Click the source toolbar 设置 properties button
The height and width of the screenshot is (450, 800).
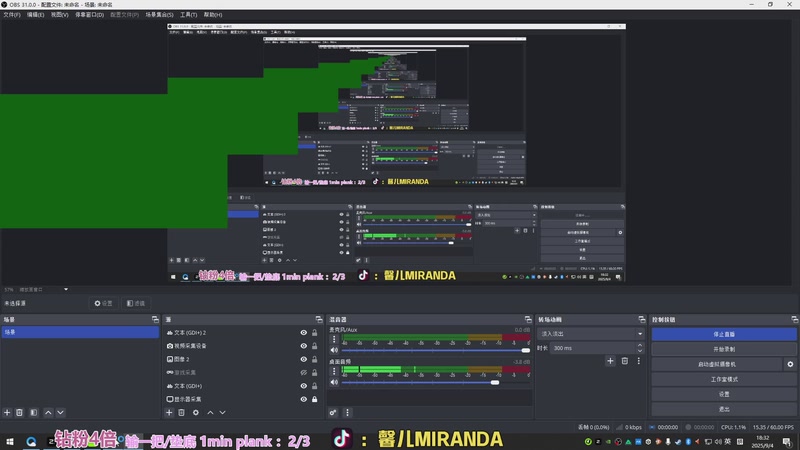[103, 303]
